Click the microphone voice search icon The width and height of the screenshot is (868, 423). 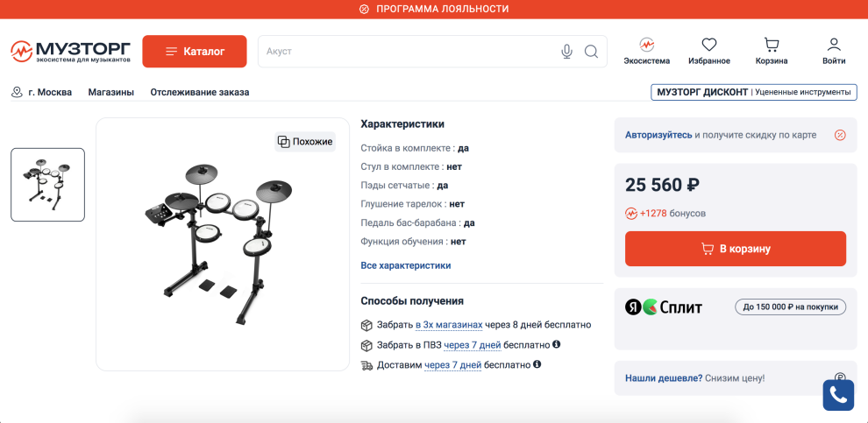coord(567,52)
